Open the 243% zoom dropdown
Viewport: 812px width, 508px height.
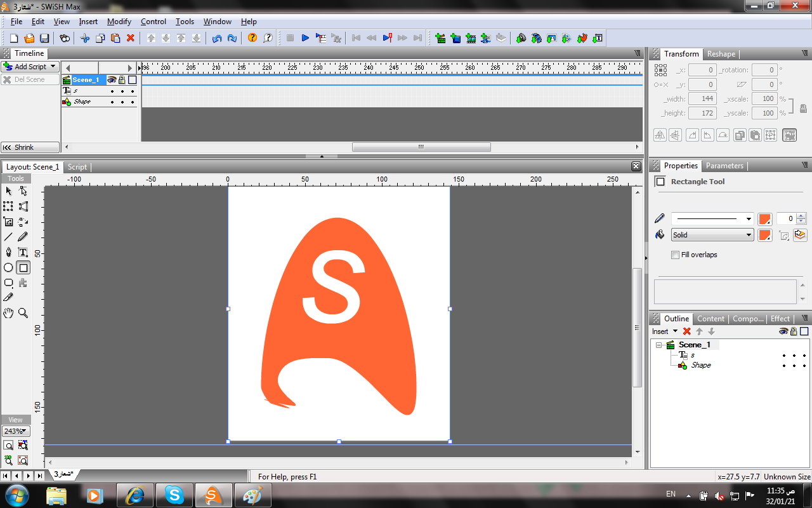click(x=16, y=431)
